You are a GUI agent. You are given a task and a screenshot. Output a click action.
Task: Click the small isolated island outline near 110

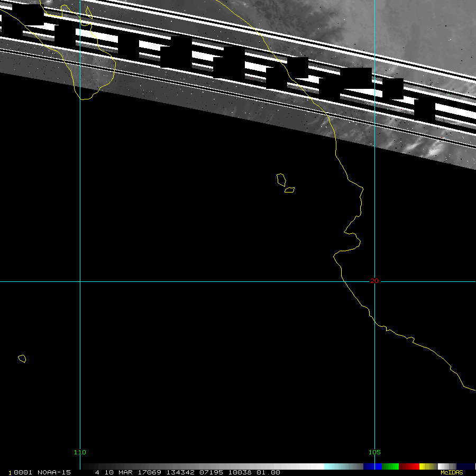click(22, 359)
